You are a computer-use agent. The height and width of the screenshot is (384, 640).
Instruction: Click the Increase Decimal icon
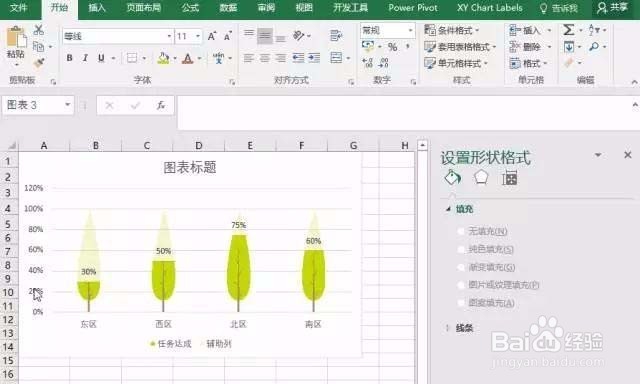[x=367, y=63]
